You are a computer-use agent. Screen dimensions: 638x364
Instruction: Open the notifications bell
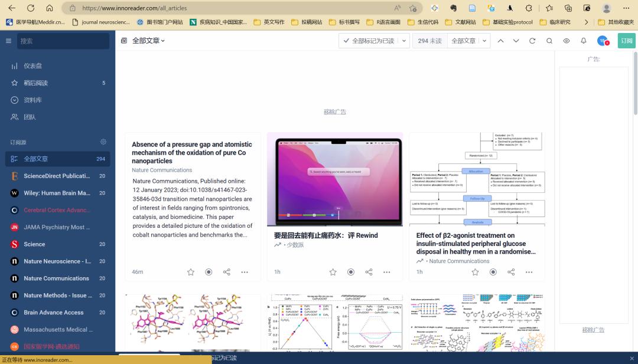point(584,41)
